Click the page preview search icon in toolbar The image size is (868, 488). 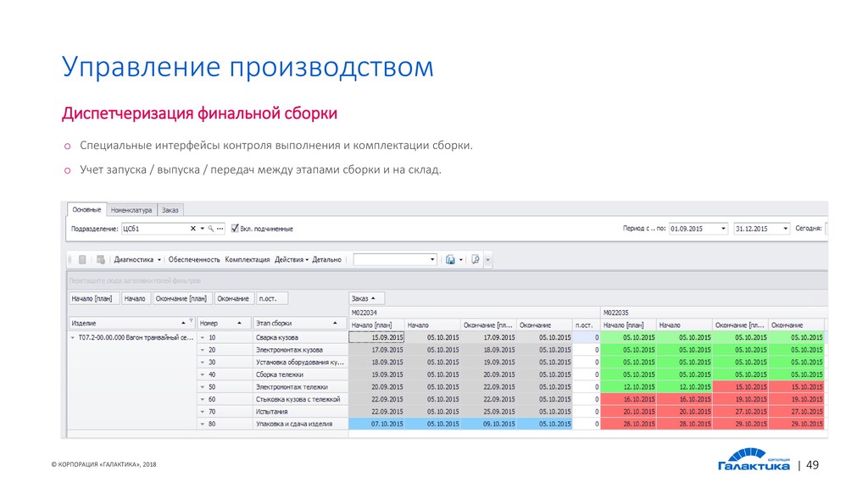pos(475,259)
